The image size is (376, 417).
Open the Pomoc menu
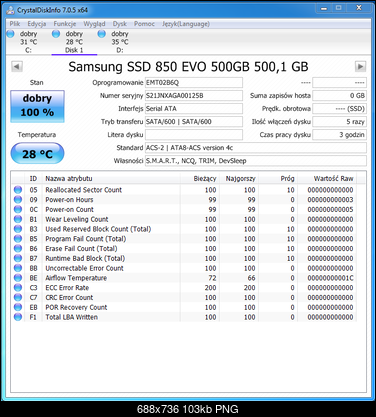click(x=144, y=24)
